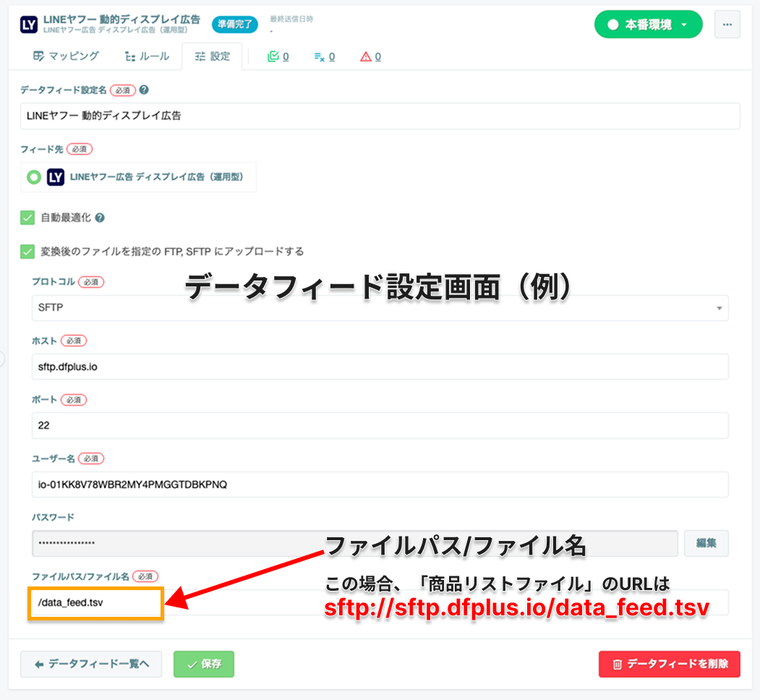Screen dimensions: 760x700
Task: Click the ホスト field showing sftp.dfplus.io
Action: pos(380,367)
